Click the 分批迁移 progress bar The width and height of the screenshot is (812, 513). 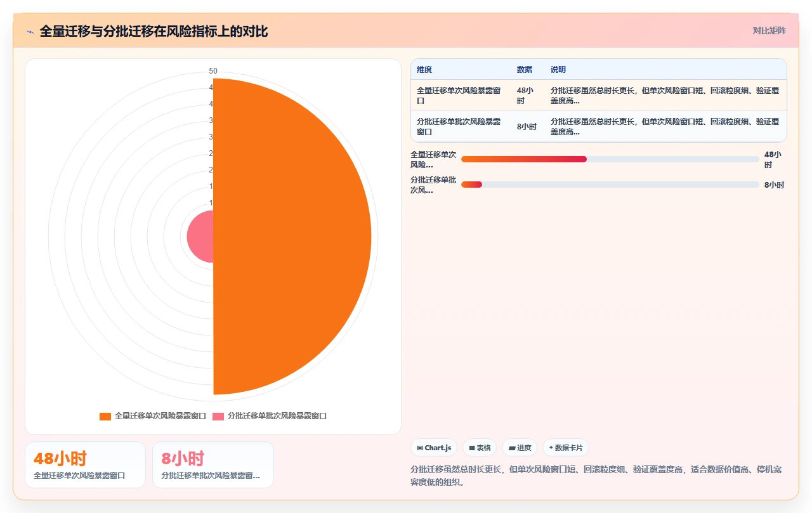coord(610,185)
